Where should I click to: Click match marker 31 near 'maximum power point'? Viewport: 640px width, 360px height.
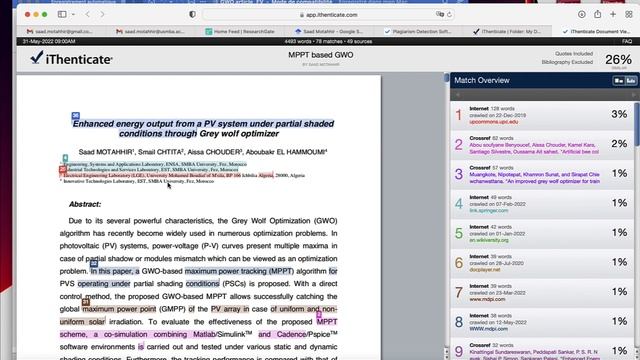coord(85,302)
